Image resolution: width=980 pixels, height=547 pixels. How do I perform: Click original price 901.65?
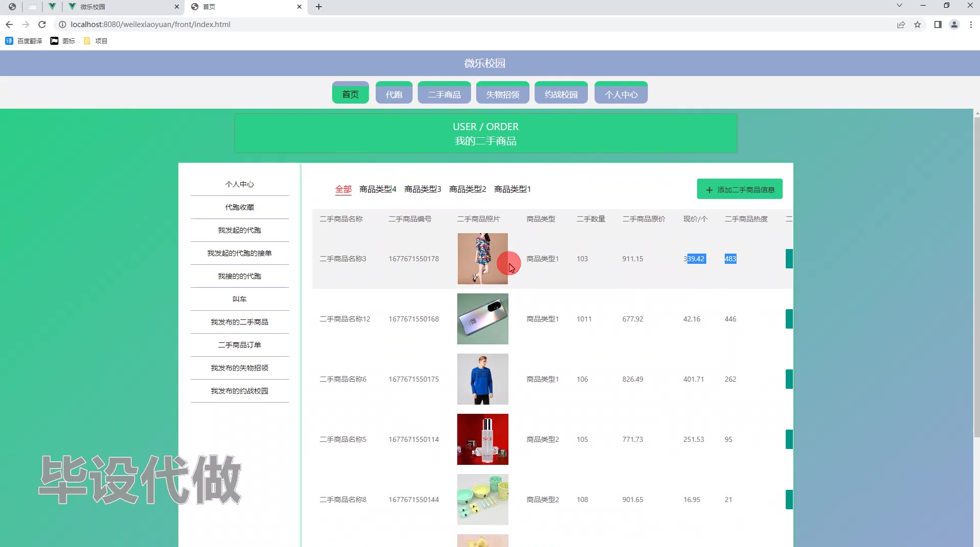[x=632, y=500]
